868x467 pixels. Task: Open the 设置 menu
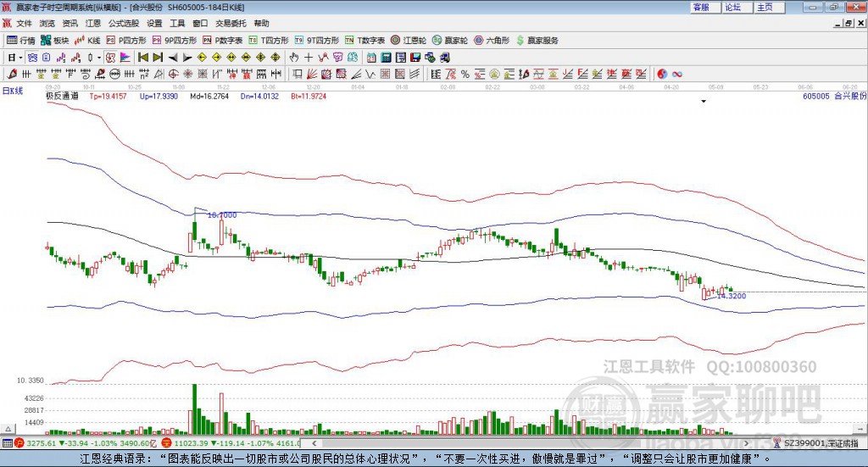(x=154, y=23)
